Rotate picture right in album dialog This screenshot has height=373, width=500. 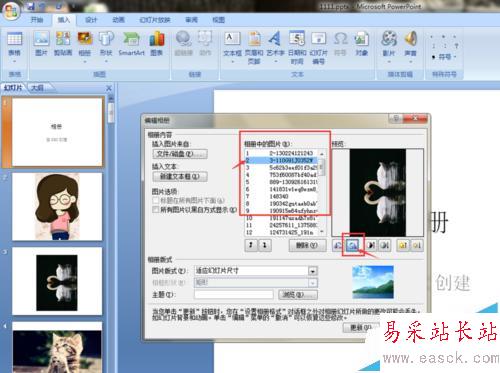click(x=352, y=245)
